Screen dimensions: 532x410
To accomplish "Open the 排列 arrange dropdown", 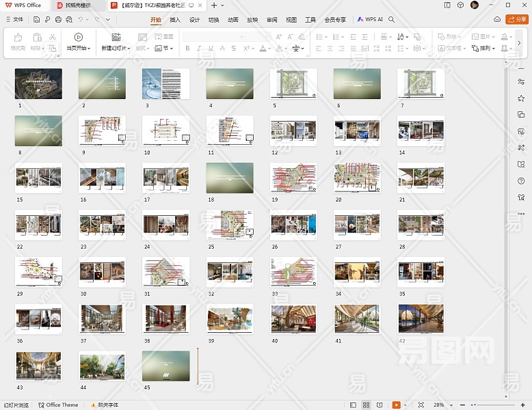I will [486, 49].
